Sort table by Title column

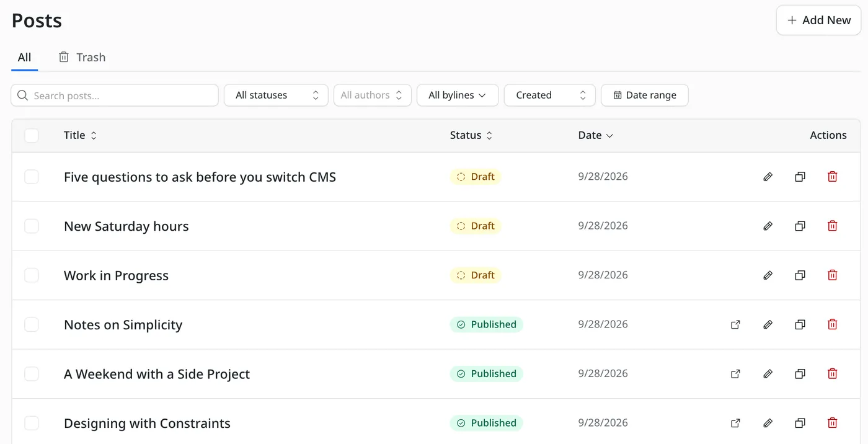coord(80,135)
